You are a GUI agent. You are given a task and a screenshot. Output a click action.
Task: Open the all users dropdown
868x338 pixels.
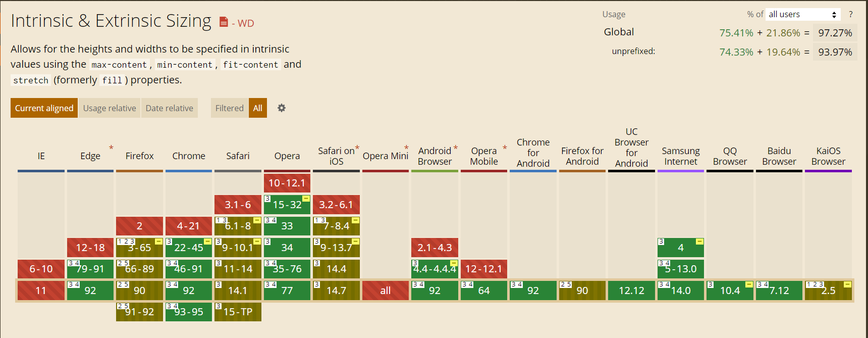[x=802, y=15]
